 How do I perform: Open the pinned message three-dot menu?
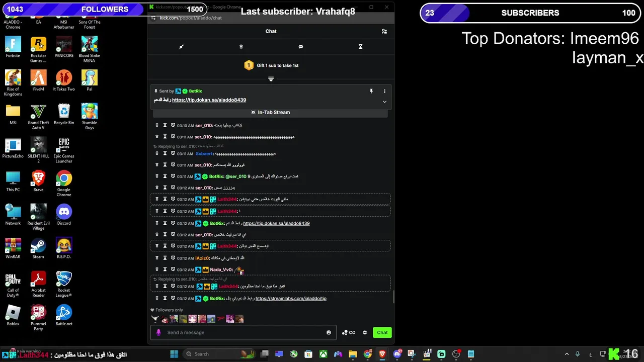pos(384,91)
